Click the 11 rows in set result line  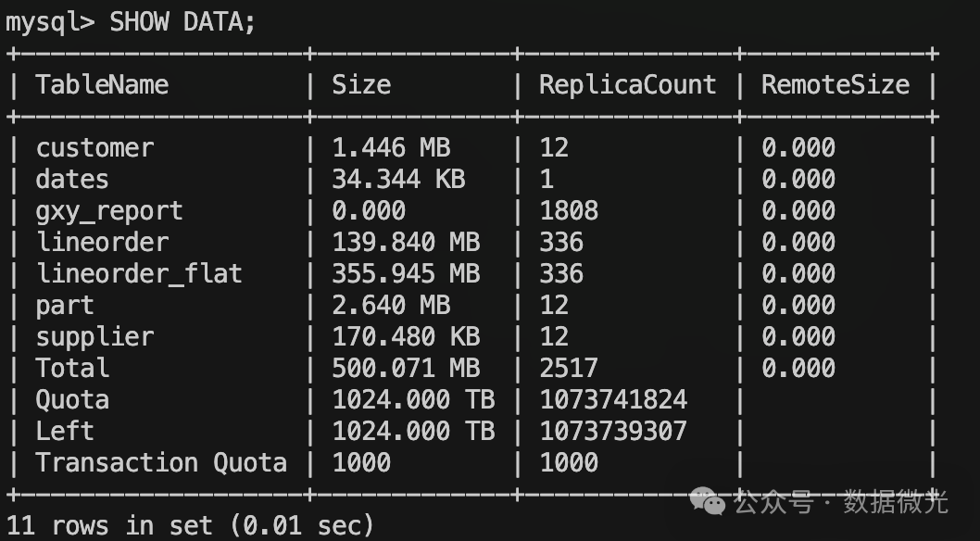[190, 526]
